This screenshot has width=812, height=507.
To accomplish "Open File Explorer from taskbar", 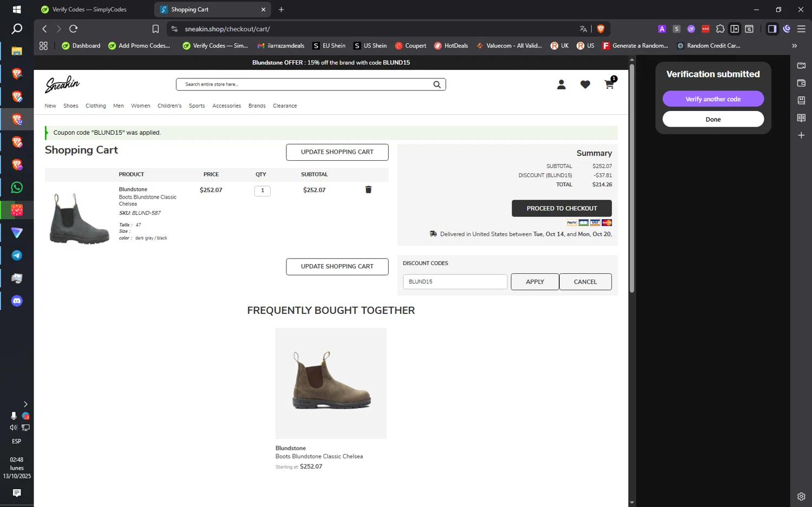I will point(17,51).
